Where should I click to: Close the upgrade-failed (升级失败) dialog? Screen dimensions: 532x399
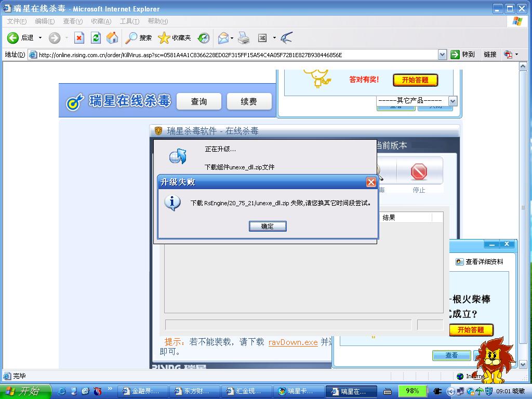pyautogui.click(x=371, y=182)
